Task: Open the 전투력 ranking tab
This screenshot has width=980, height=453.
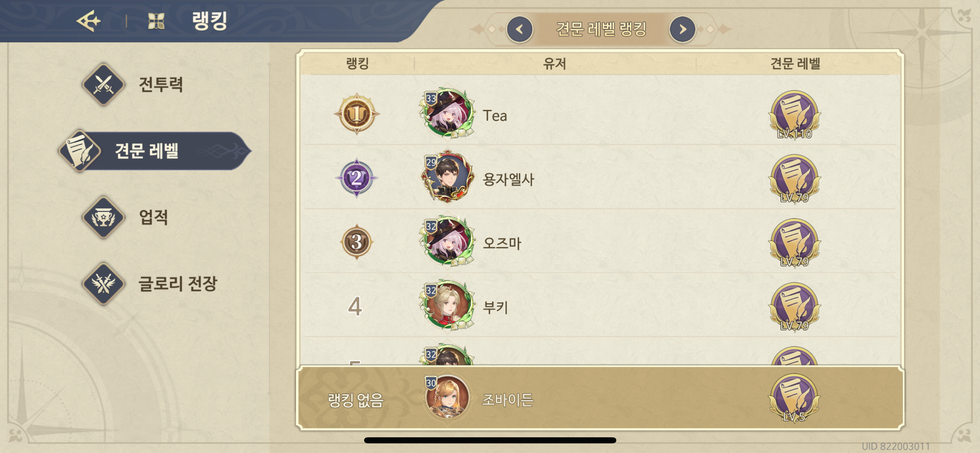Action: 133,85
